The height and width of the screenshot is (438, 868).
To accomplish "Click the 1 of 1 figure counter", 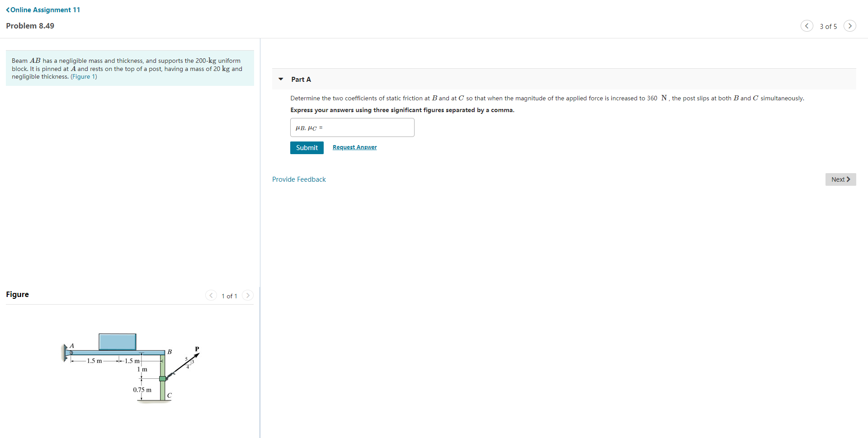I will click(x=229, y=296).
